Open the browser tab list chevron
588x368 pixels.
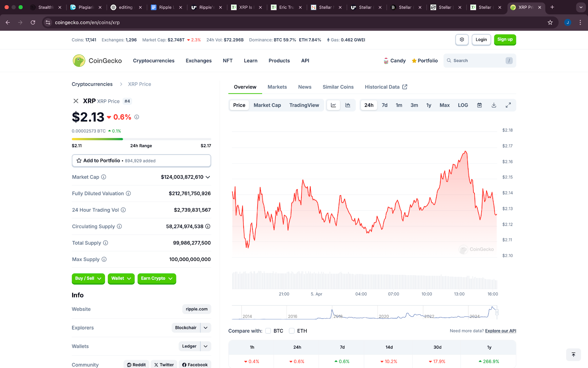[x=581, y=7]
